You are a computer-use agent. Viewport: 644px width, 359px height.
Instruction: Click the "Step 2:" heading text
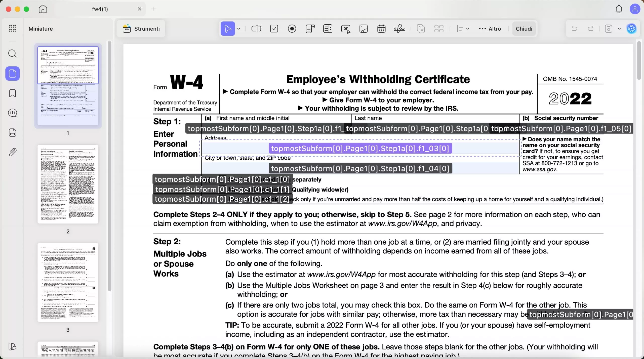[167, 242]
